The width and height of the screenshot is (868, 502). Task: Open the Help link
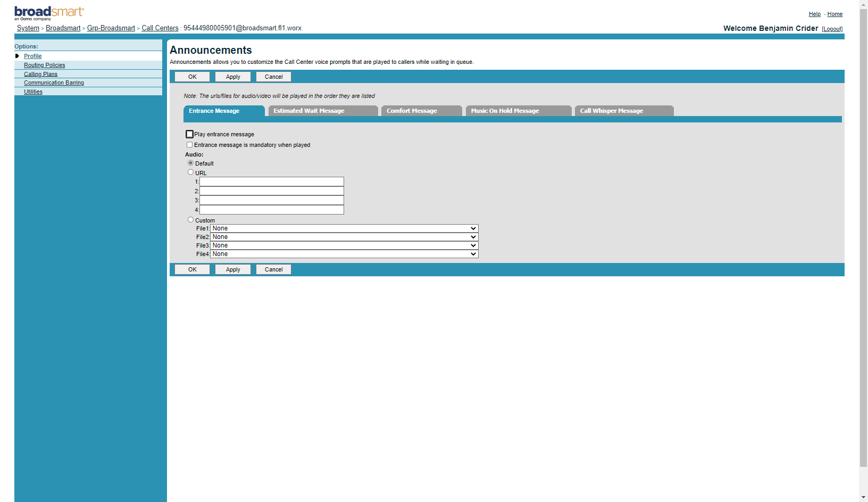(815, 14)
